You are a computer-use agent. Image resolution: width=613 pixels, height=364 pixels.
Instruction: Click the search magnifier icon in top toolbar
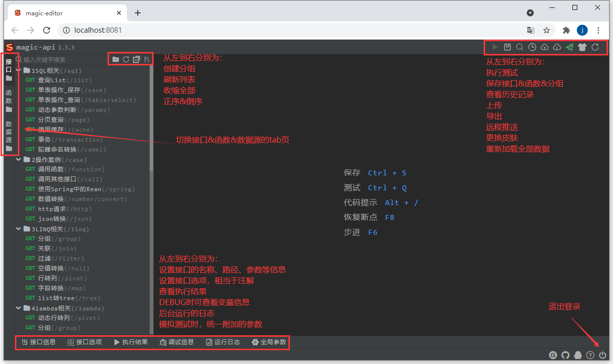click(519, 47)
